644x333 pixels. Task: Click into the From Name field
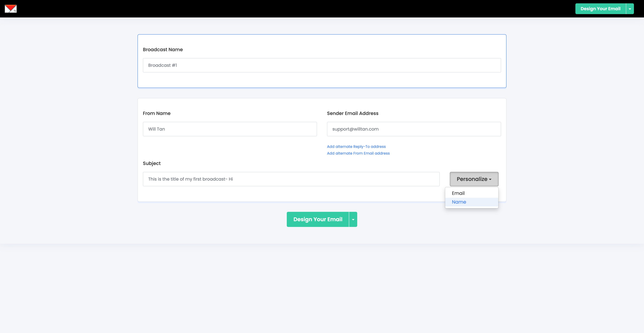(x=230, y=129)
